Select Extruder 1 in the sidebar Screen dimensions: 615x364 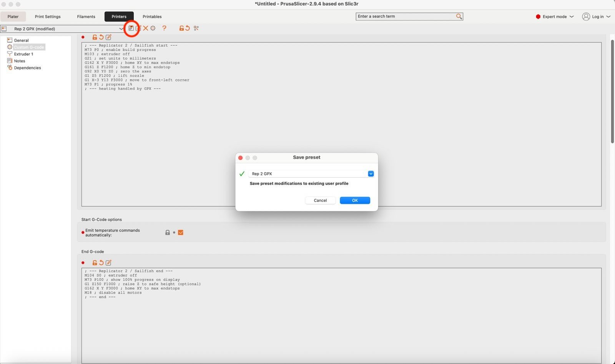(x=23, y=54)
